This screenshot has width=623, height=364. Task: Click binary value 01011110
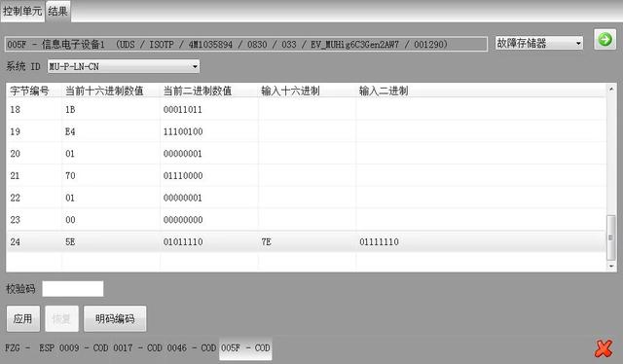pos(183,241)
